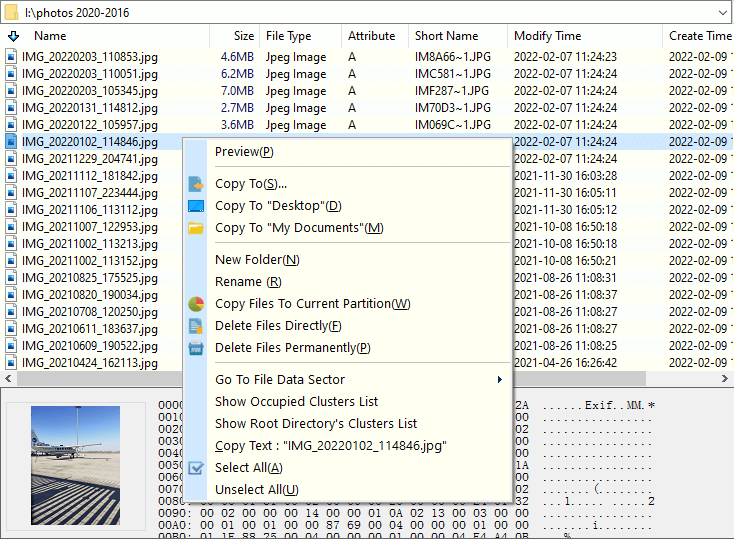Screen dimensions: 734x539
Task: Click the blue sort arrow icon above file list
Action: tap(12, 36)
